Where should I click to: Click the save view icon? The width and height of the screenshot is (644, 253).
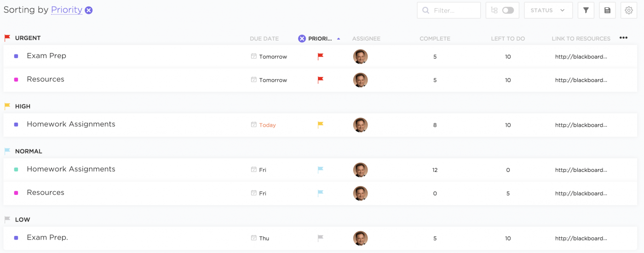click(x=607, y=10)
